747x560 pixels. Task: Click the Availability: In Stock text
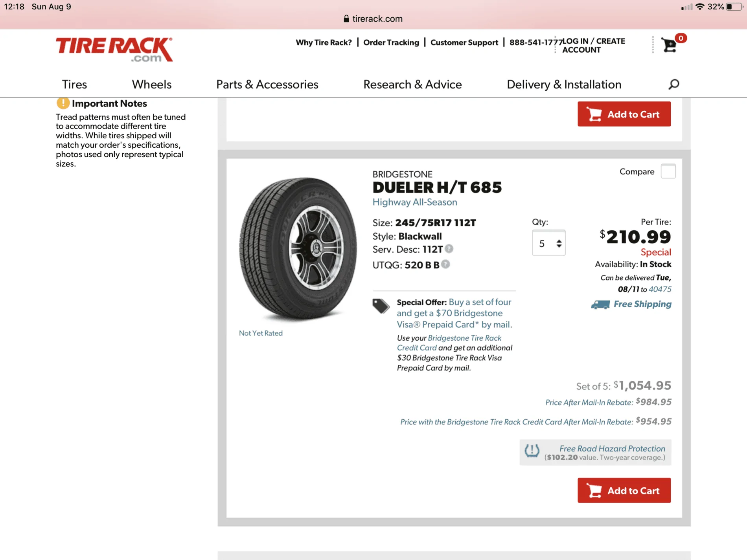(x=633, y=264)
